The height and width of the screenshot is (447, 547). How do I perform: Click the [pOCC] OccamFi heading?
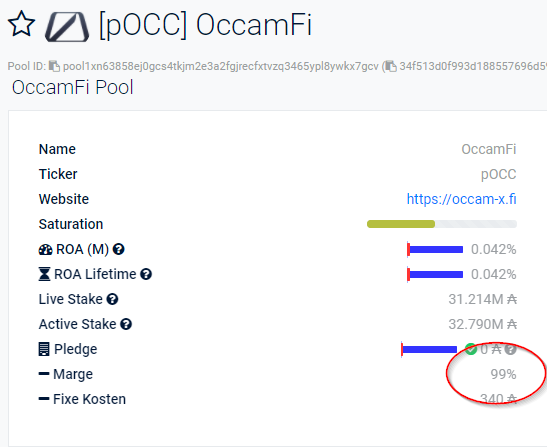click(205, 25)
